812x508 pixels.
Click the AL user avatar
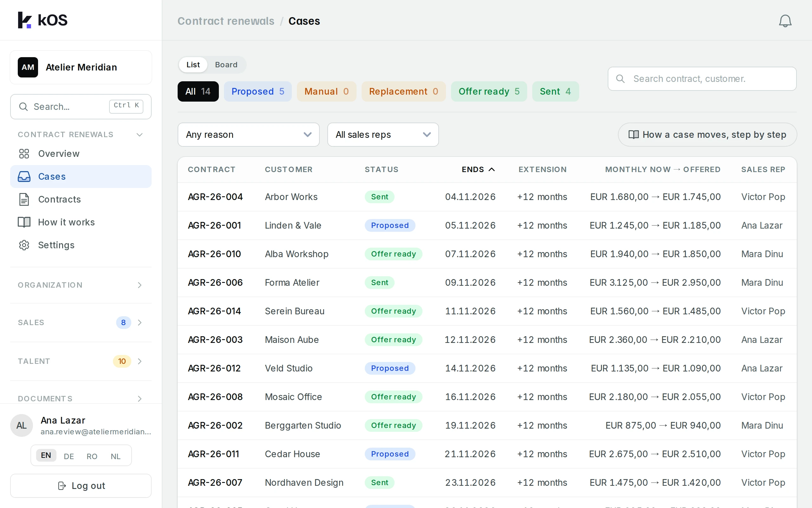22,425
